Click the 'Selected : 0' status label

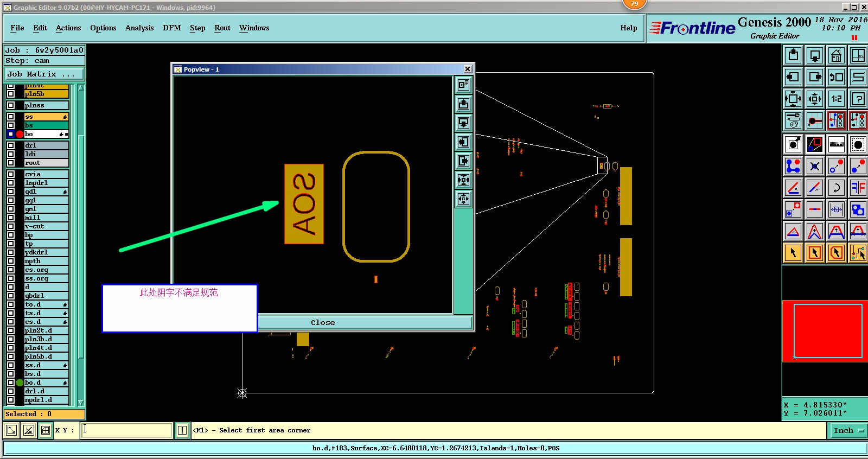point(44,414)
